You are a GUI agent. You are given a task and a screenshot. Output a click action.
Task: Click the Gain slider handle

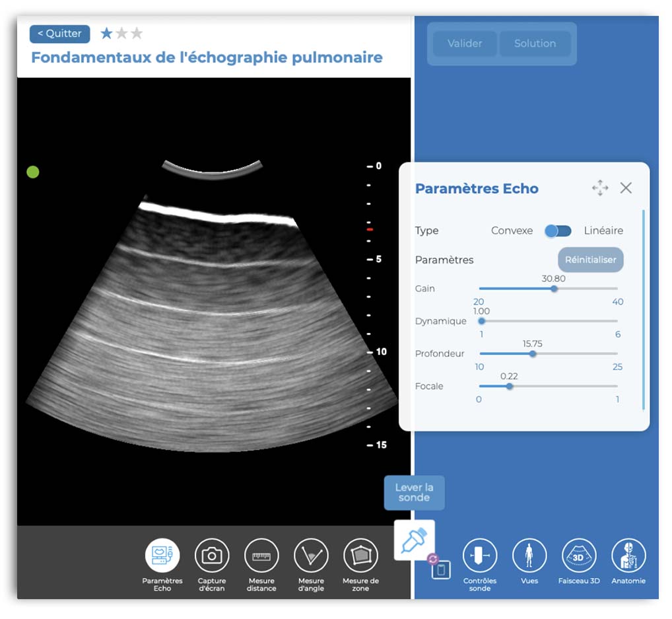tap(554, 289)
